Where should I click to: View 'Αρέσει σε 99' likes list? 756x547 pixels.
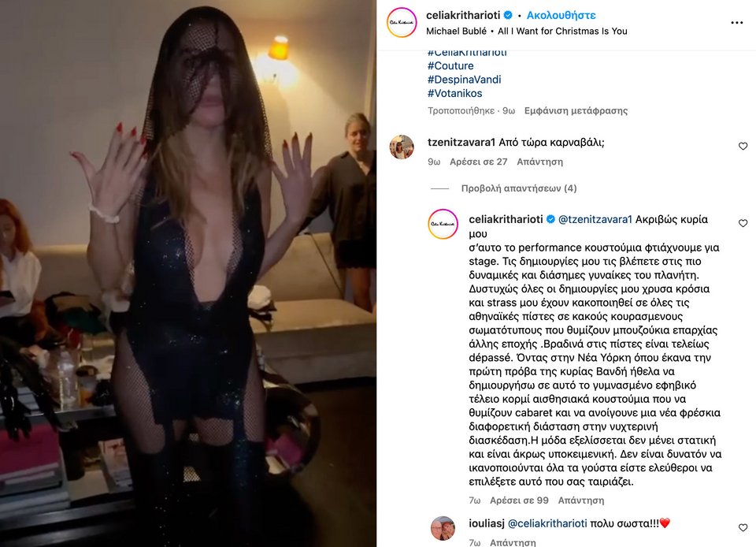point(519,500)
